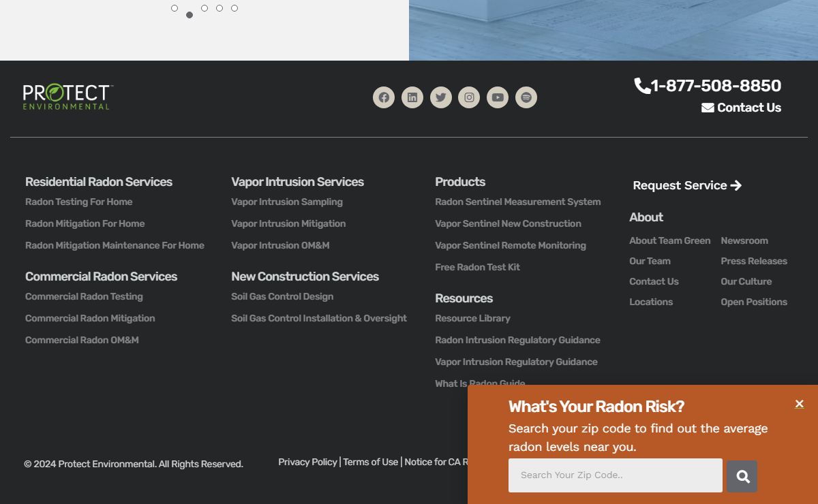Open Our Culture link
Screen dimensions: 818x504
(x=746, y=281)
